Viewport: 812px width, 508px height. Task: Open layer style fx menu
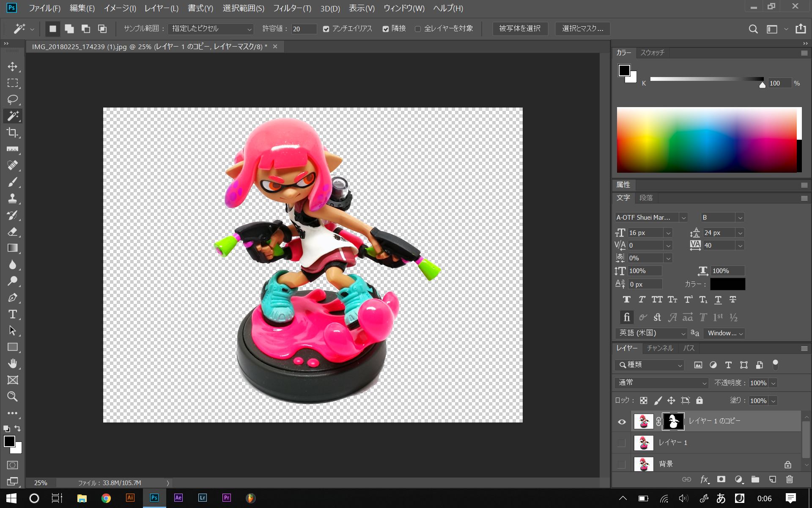704,479
